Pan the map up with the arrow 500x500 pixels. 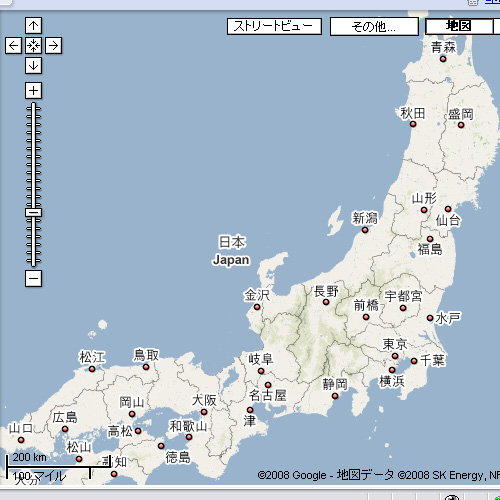coord(33,26)
